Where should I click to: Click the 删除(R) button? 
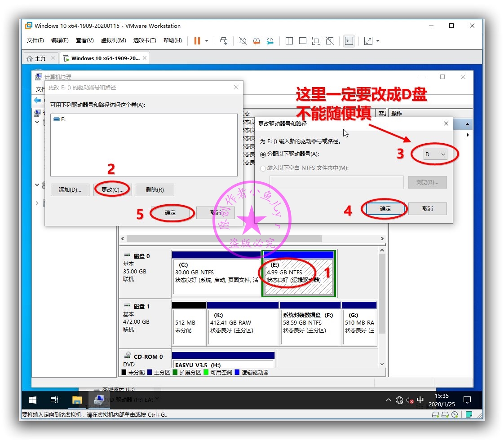pos(155,190)
